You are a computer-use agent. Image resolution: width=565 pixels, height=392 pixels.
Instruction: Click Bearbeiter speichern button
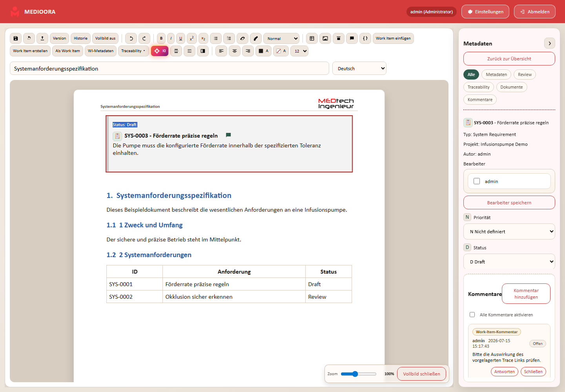pos(509,203)
